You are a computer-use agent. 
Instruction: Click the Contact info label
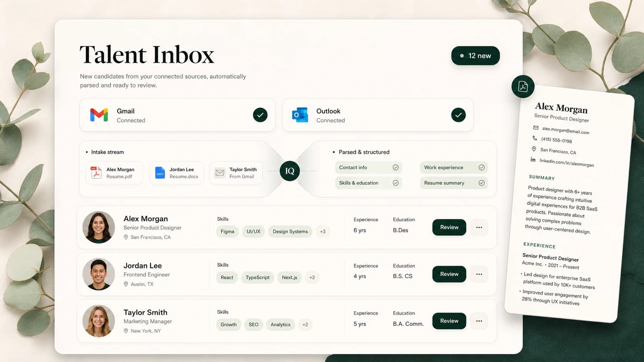tap(353, 167)
